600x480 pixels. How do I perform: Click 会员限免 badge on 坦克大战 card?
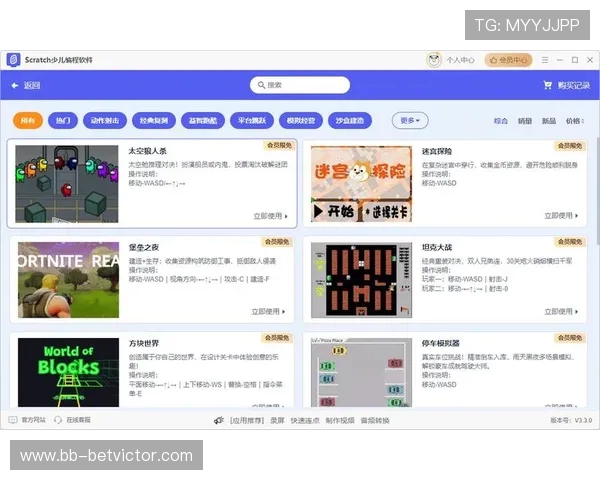coord(570,242)
